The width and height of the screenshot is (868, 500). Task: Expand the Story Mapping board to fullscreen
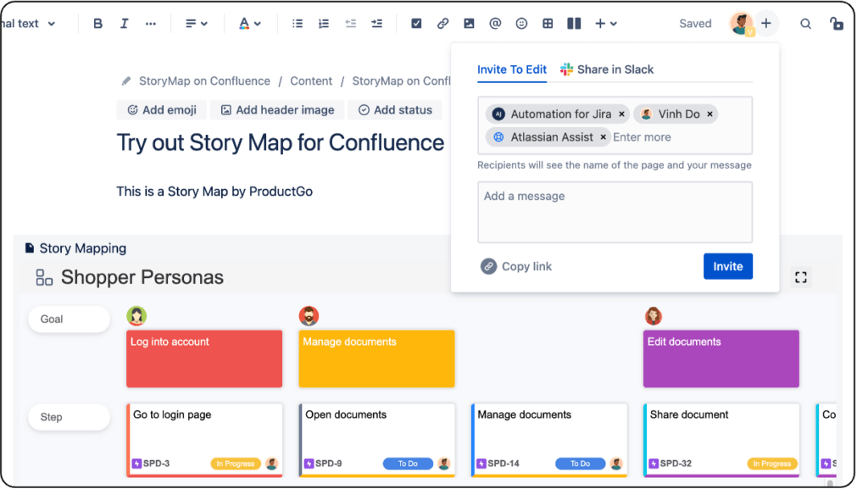[801, 276]
